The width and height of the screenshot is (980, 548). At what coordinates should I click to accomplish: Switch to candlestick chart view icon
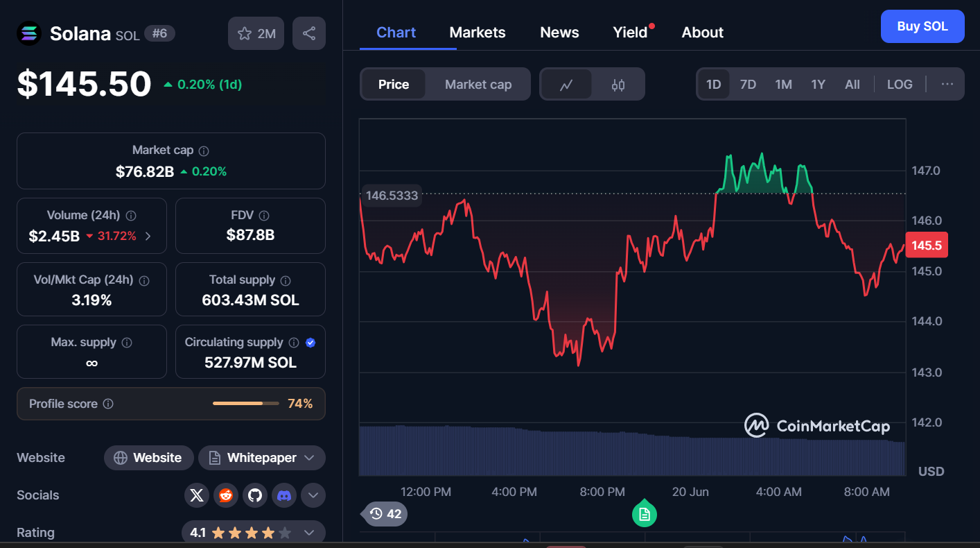(x=618, y=85)
